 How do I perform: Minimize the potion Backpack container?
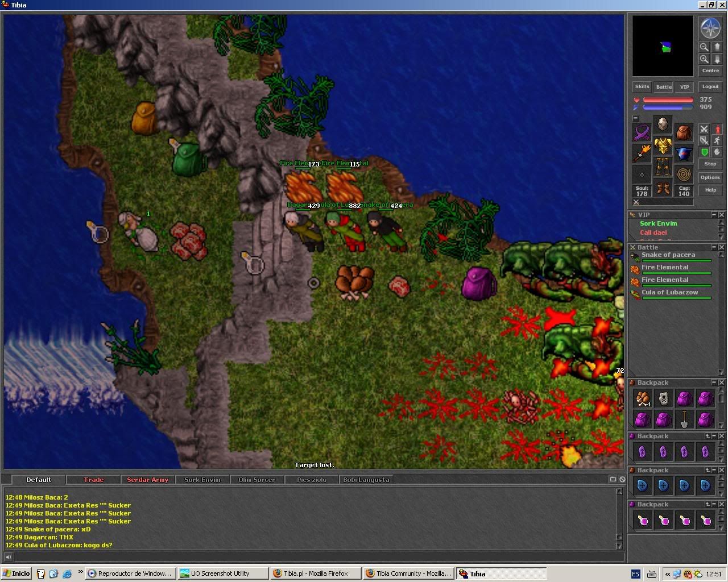pyautogui.click(x=714, y=504)
